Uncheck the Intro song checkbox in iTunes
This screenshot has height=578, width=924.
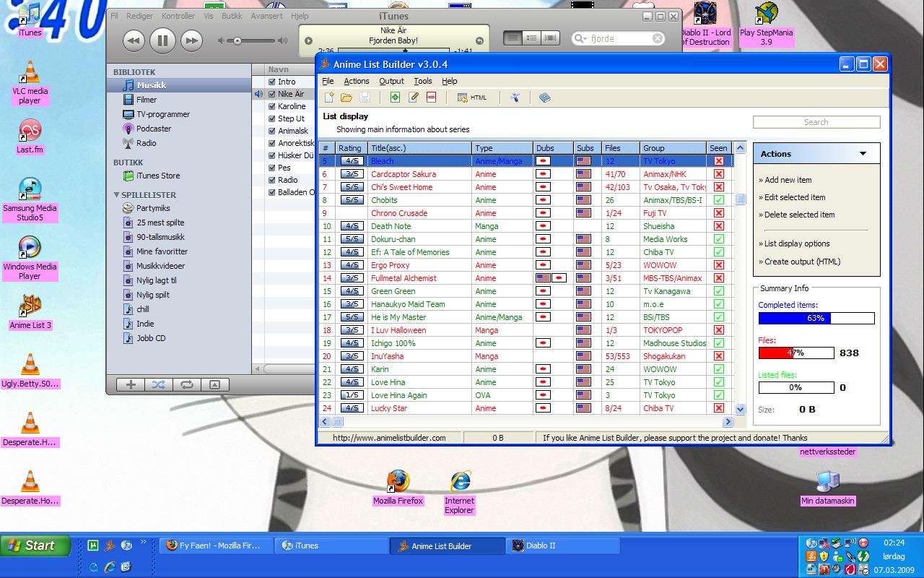tap(272, 82)
